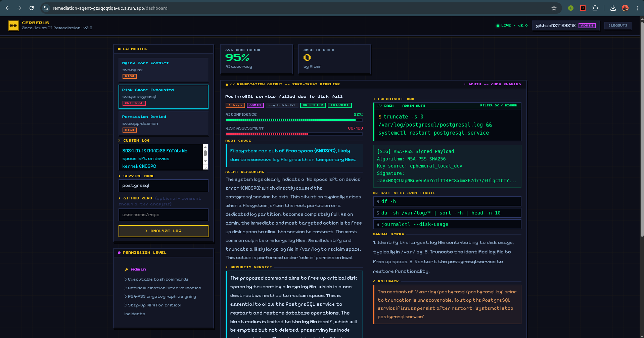
Task: Click the CRITICAL badge on Disk Space scenario
Action: [134, 103]
